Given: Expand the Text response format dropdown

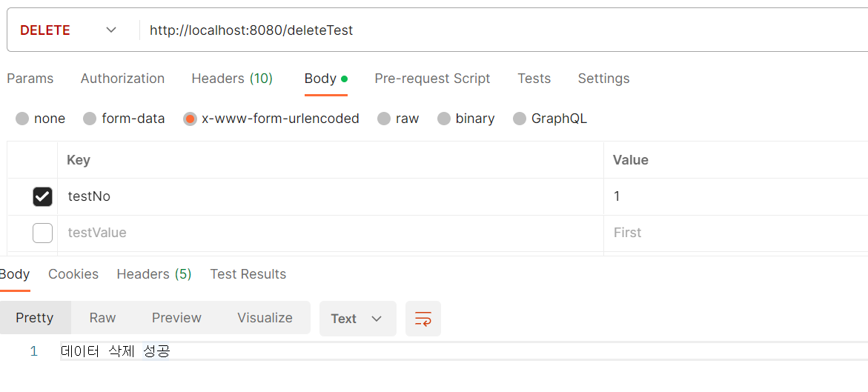Looking at the screenshot, I should pyautogui.click(x=357, y=319).
